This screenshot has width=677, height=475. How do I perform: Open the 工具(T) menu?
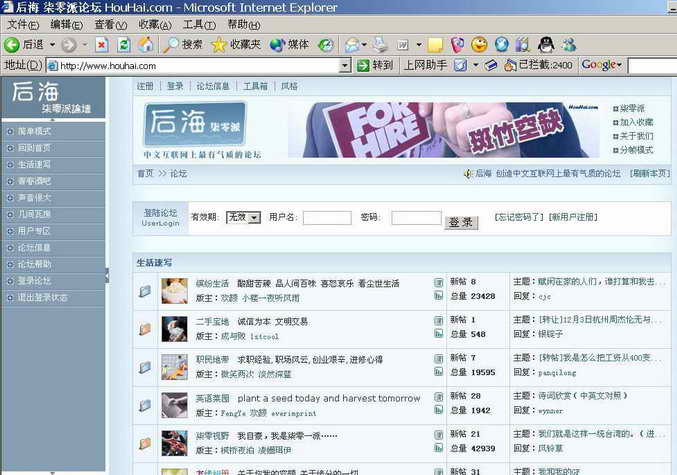click(x=199, y=24)
